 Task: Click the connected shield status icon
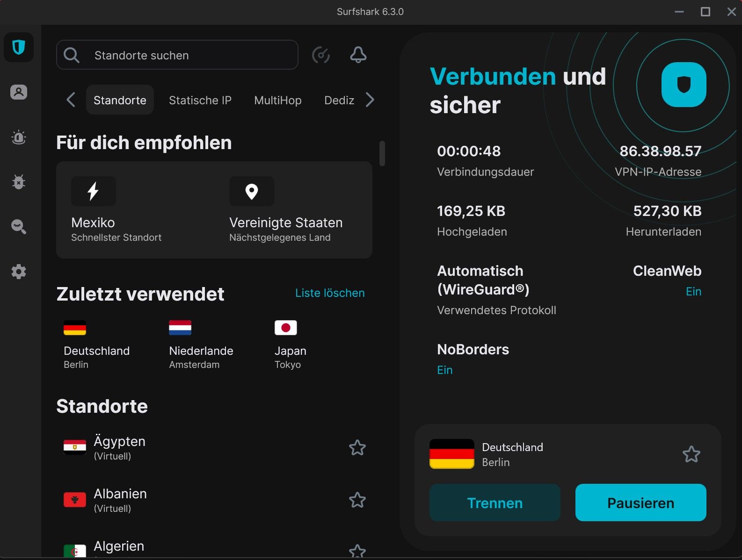[x=684, y=85]
